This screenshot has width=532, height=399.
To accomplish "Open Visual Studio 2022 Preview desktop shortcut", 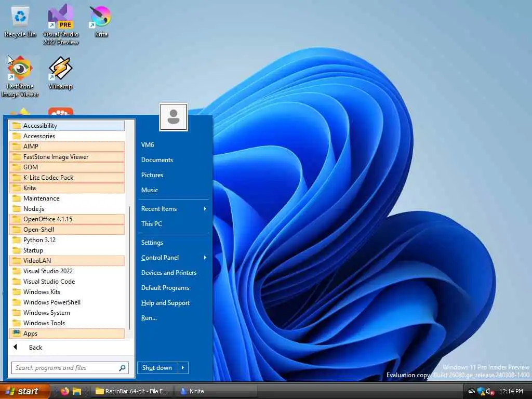I will 60,25.
